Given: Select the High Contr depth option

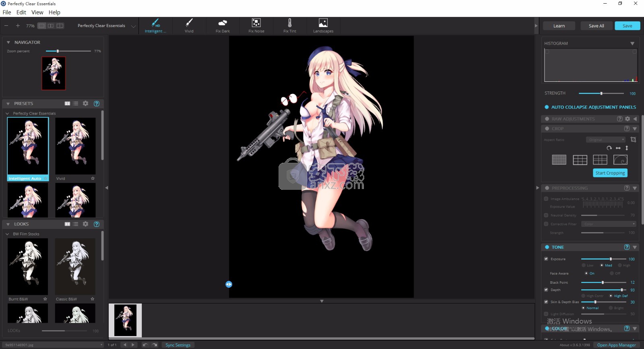Looking at the screenshot, I should pos(584,296).
